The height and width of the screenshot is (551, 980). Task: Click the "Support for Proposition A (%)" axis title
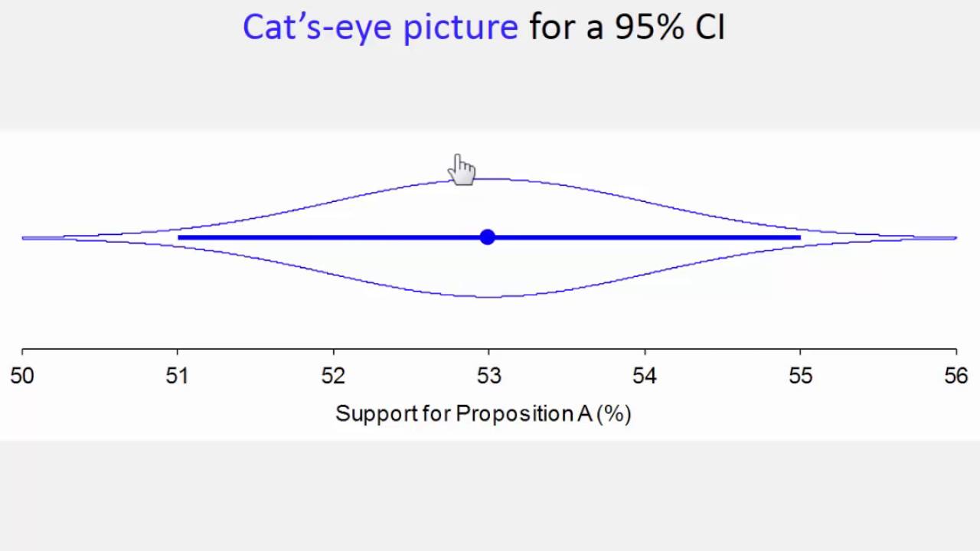(x=483, y=414)
